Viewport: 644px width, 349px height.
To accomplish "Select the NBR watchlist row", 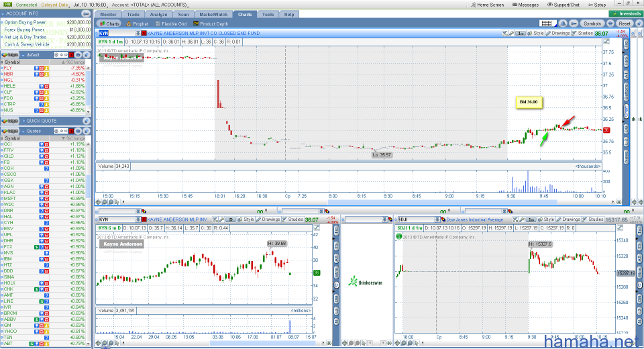I will click(x=43, y=74).
